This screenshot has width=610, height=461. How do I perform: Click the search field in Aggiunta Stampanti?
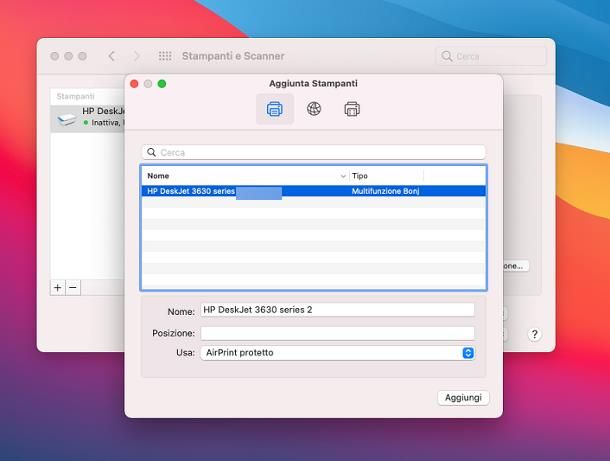click(314, 152)
